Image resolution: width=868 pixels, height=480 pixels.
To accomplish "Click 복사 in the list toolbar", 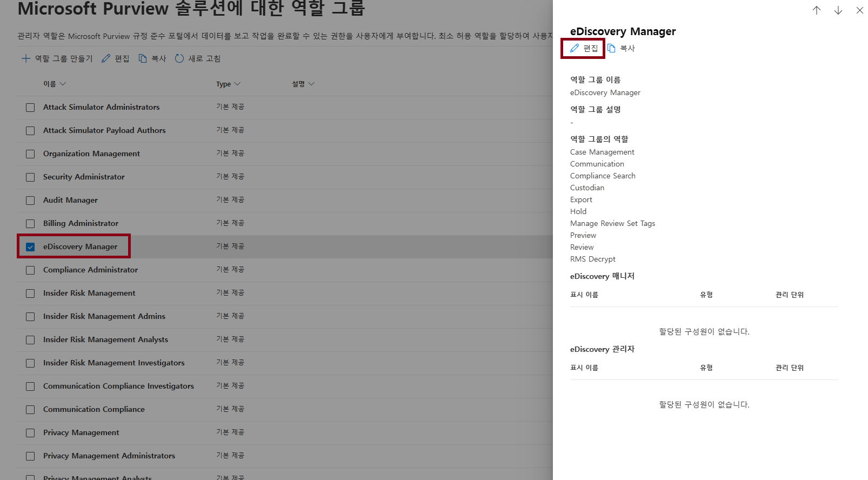I will [x=152, y=58].
